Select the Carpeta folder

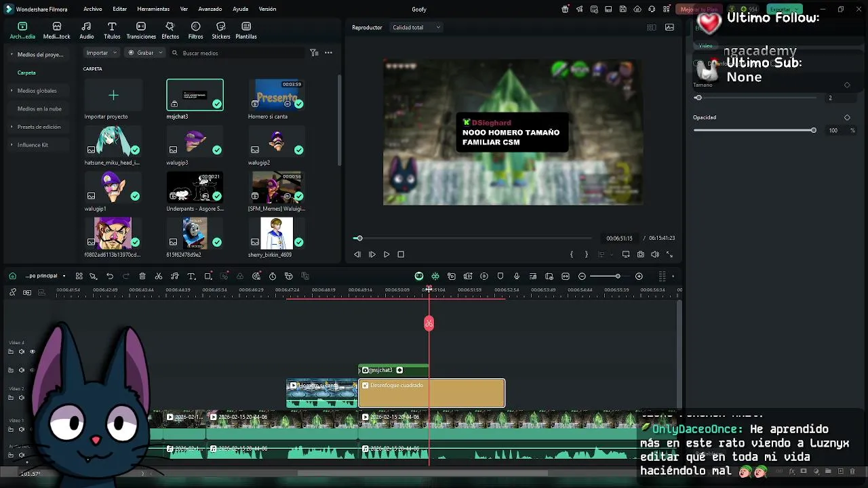26,73
